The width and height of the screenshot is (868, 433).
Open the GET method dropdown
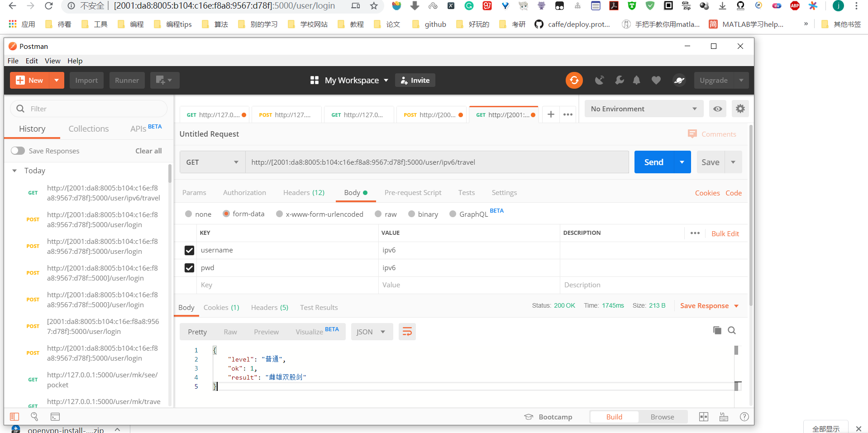(x=211, y=162)
